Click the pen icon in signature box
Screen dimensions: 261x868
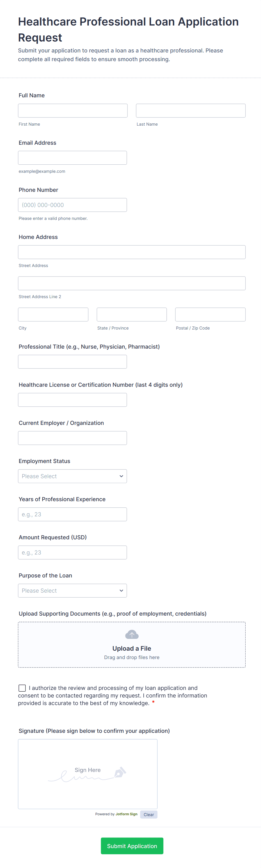120,772
